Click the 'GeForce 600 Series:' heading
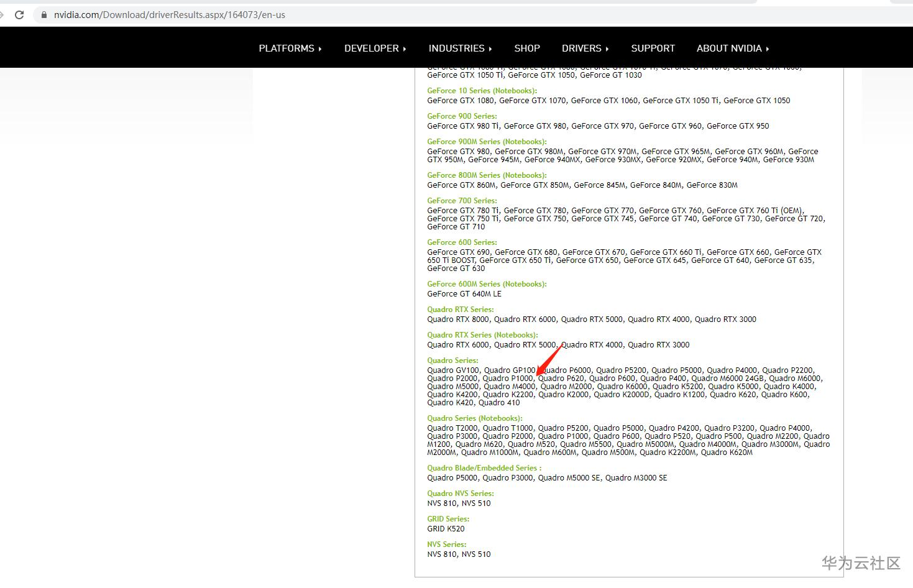 [462, 242]
